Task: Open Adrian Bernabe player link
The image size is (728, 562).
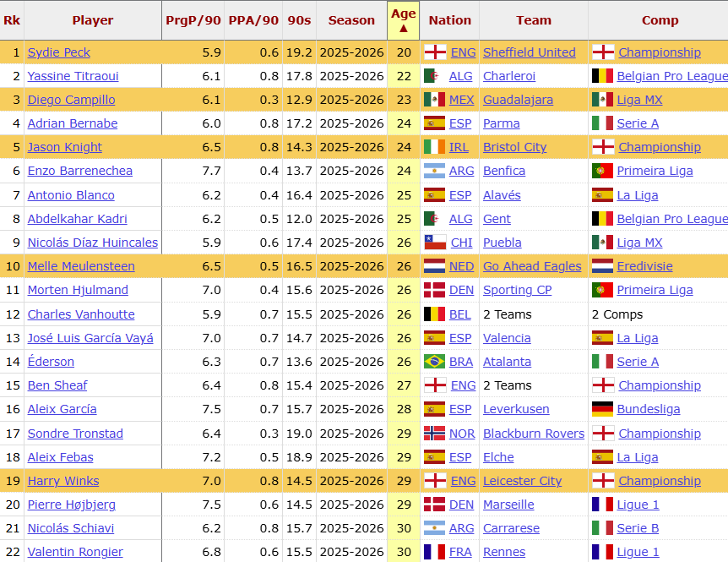Action: [73, 123]
